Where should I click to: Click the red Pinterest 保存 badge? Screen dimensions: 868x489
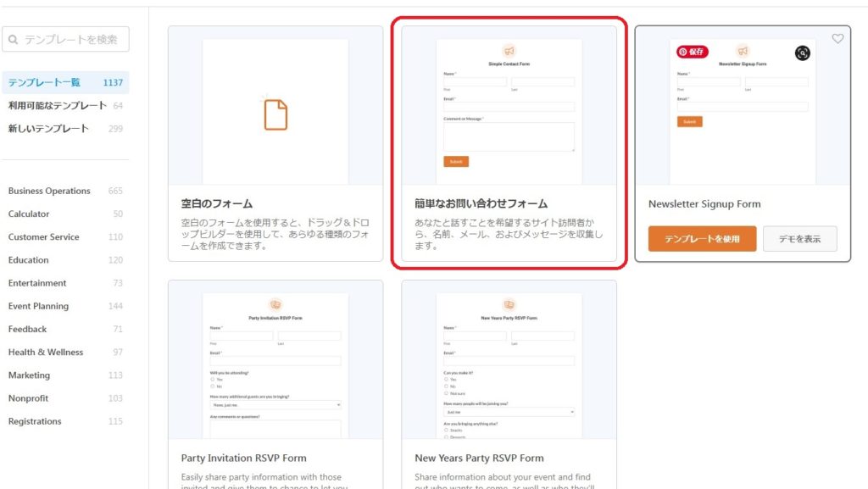point(692,52)
